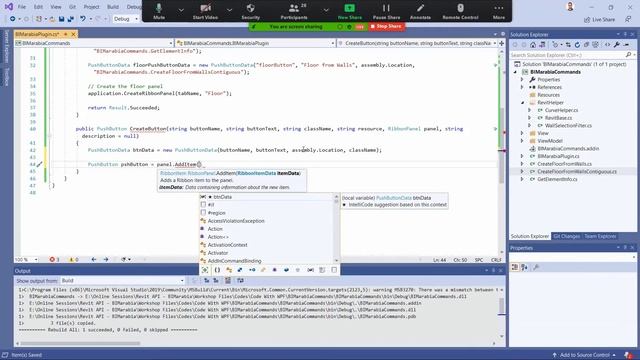The height and width of the screenshot is (360, 640).
Task: Click the warnings count indicator
Action: [74, 260]
